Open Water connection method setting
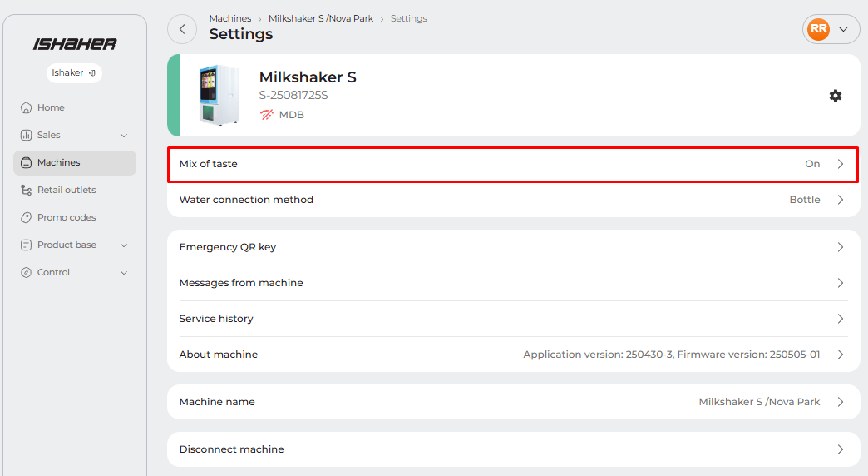Viewport: 868px width, 476px height. pyautogui.click(x=513, y=200)
